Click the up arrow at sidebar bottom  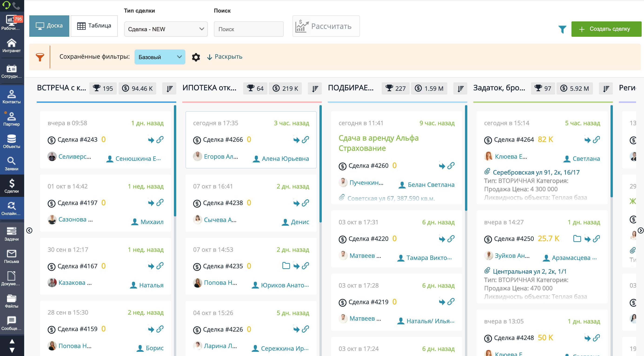click(12, 341)
